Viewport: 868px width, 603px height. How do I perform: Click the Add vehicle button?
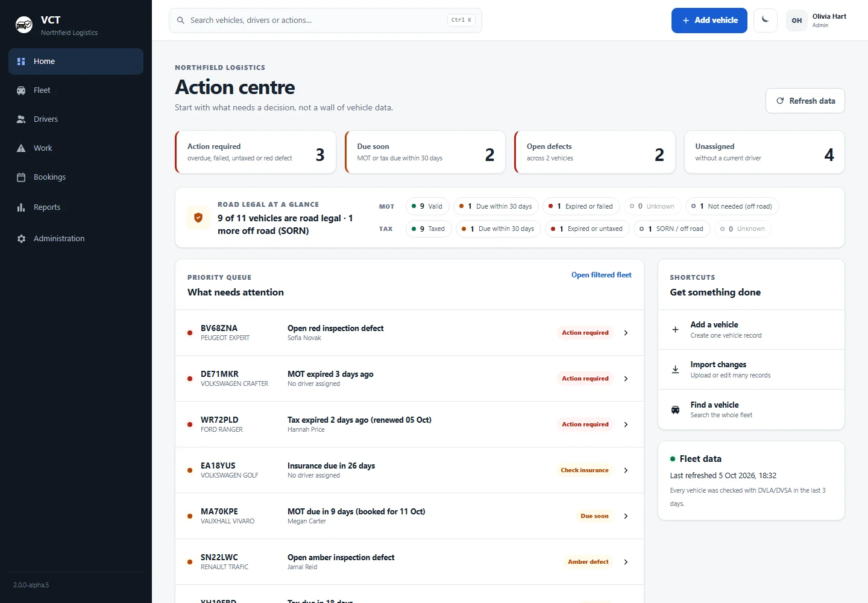coord(709,21)
